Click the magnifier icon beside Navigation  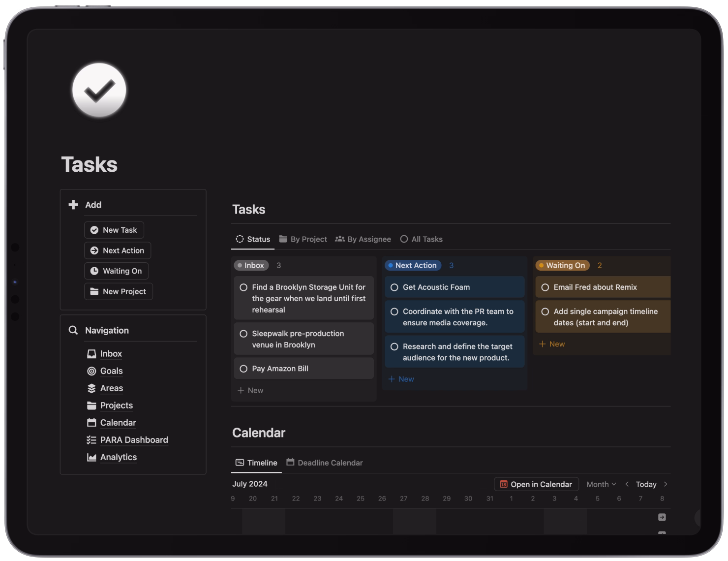point(73,330)
